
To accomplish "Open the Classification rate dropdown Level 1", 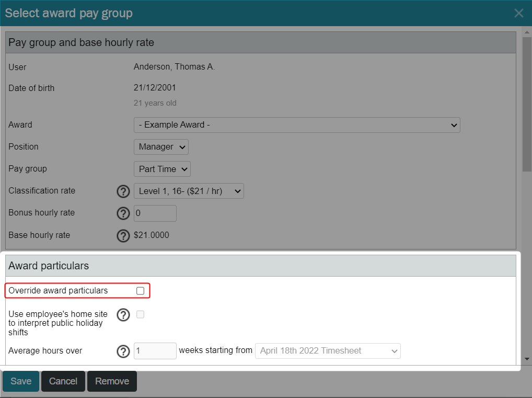I will (x=189, y=191).
